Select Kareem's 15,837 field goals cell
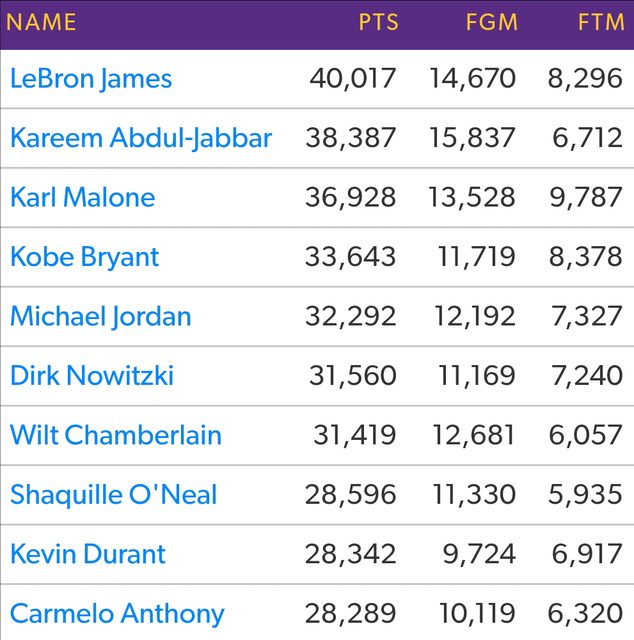 [472, 138]
